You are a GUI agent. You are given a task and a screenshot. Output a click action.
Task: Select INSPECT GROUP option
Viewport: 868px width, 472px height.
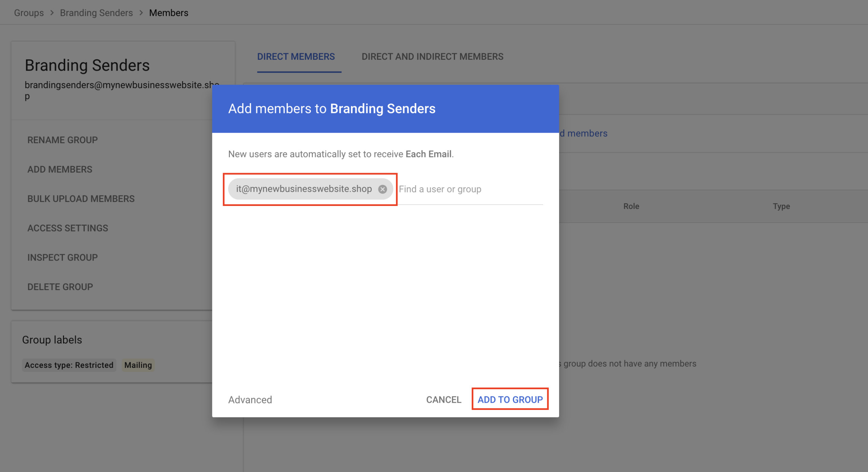coord(62,257)
